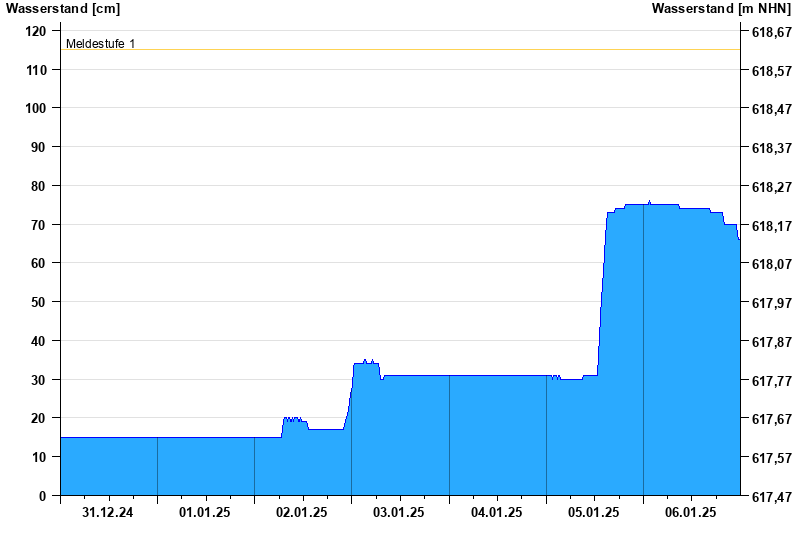Select the 04.01.25 date label
The image size is (800, 550).
pyautogui.click(x=497, y=513)
